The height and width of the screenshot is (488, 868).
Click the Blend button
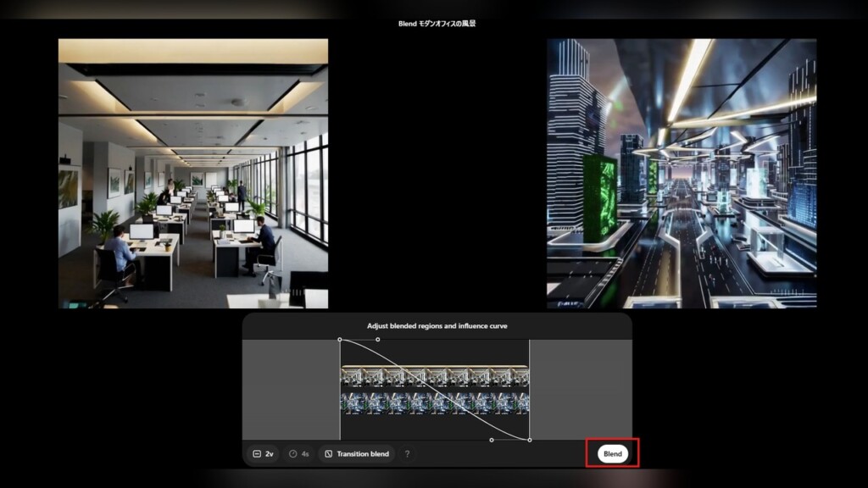coord(612,454)
